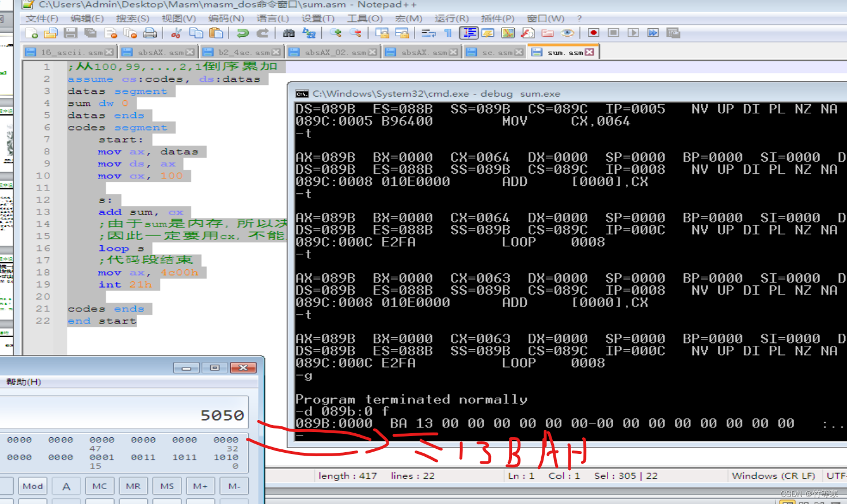Open the 编码(N) menu
847x504 pixels.
[x=226, y=18]
